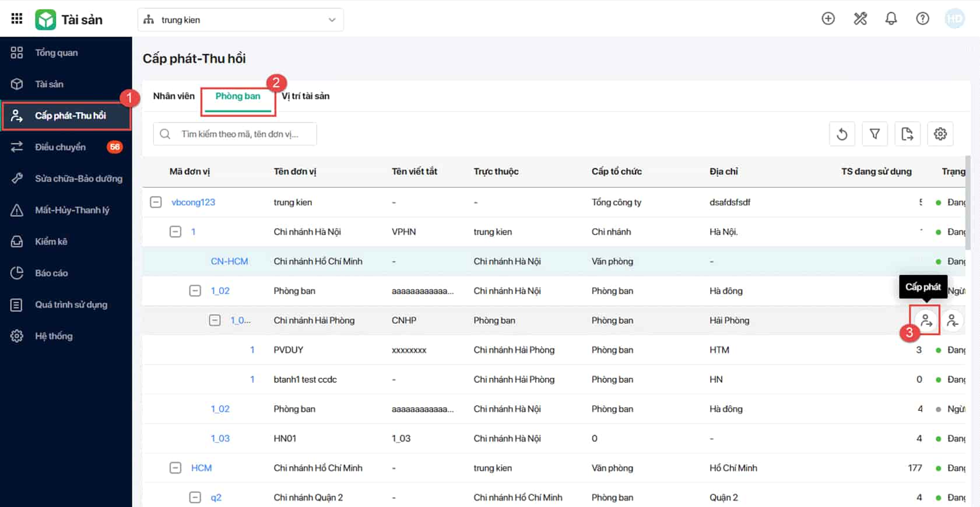Image resolution: width=980 pixels, height=507 pixels.
Task: Click Mã đơn vị column header
Action: [x=189, y=172]
